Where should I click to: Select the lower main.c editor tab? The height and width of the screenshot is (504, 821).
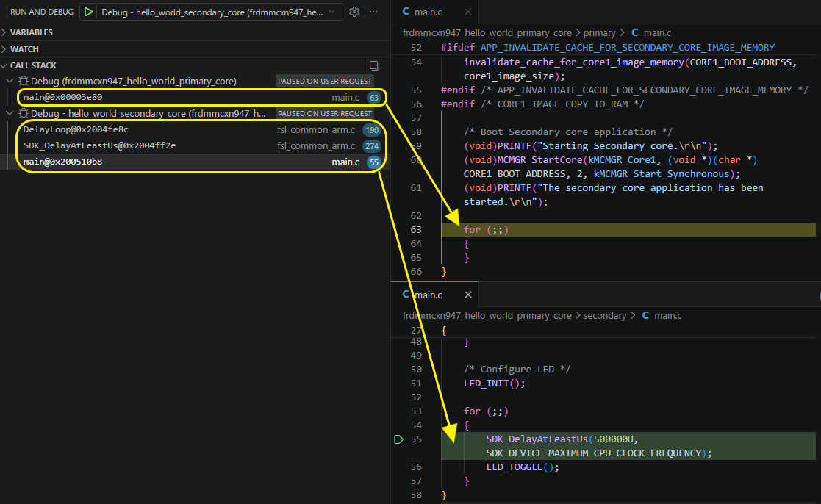click(x=434, y=295)
